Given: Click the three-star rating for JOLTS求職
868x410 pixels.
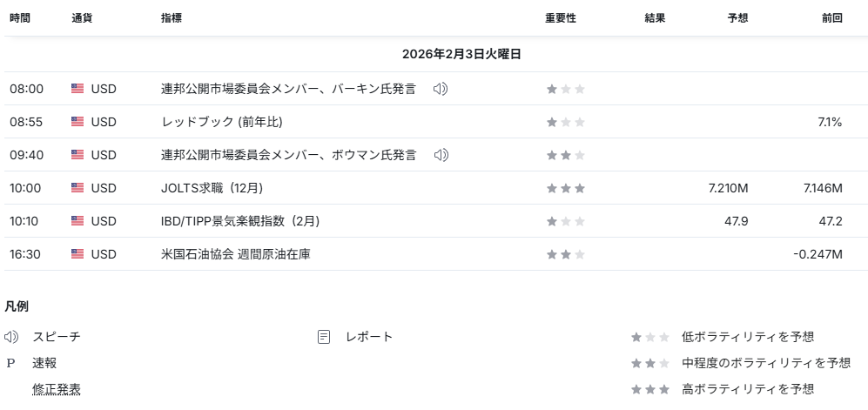Looking at the screenshot, I should coord(565,188).
